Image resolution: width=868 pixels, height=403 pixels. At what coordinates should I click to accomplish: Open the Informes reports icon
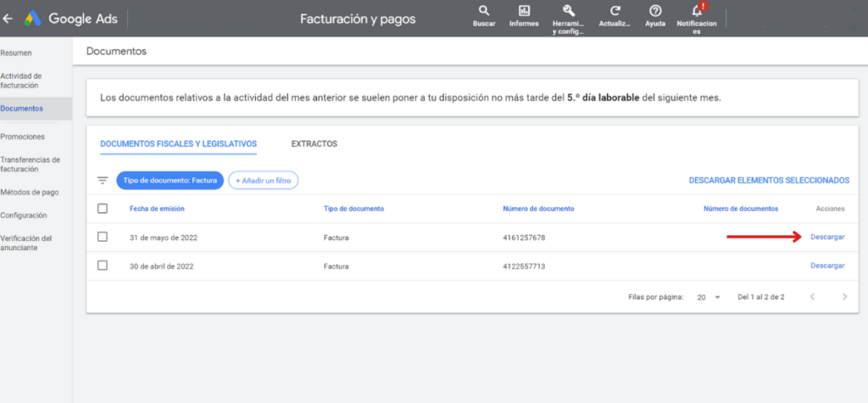coord(524,12)
